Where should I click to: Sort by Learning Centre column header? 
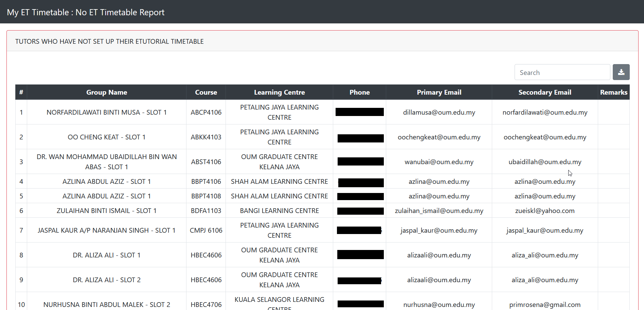tap(279, 92)
